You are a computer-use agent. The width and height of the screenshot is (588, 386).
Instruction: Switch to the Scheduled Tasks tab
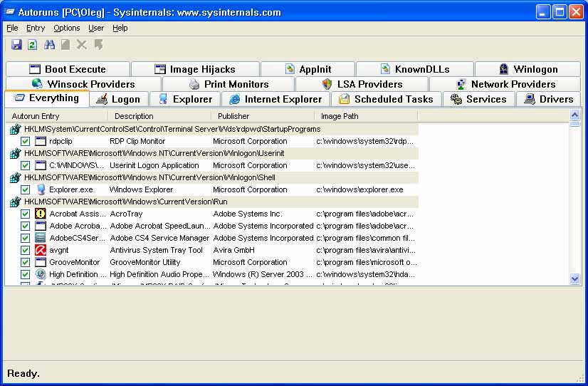pyautogui.click(x=386, y=99)
